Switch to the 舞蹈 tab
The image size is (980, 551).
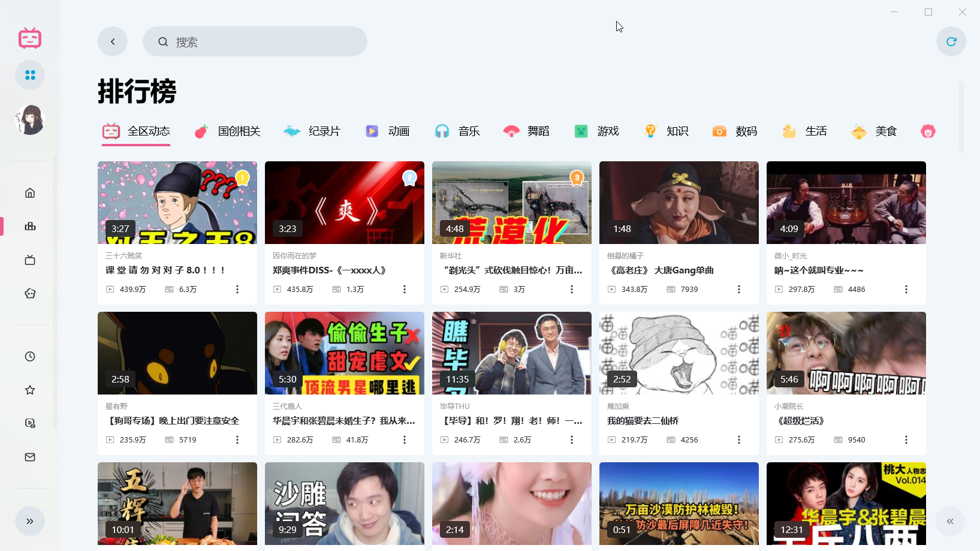tap(526, 131)
